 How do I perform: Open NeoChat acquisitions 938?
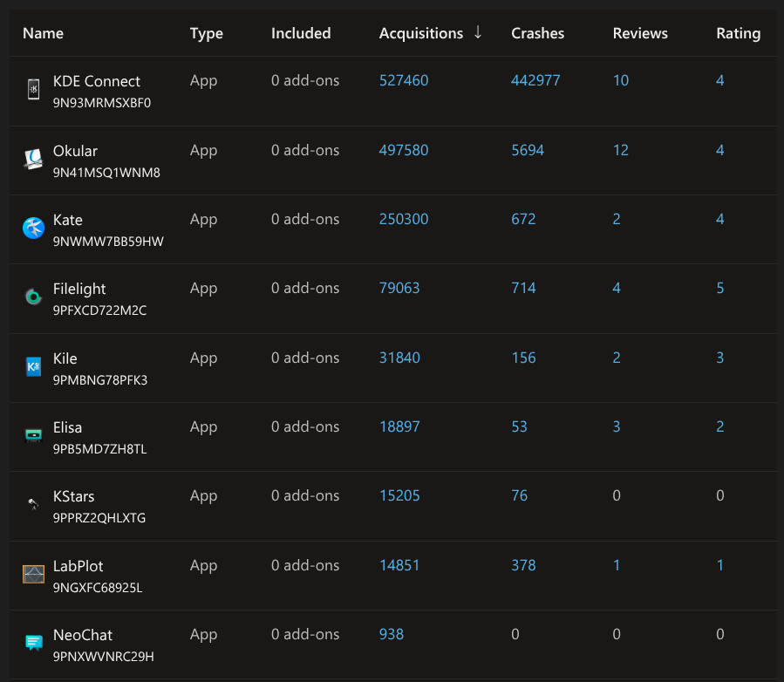(x=392, y=635)
